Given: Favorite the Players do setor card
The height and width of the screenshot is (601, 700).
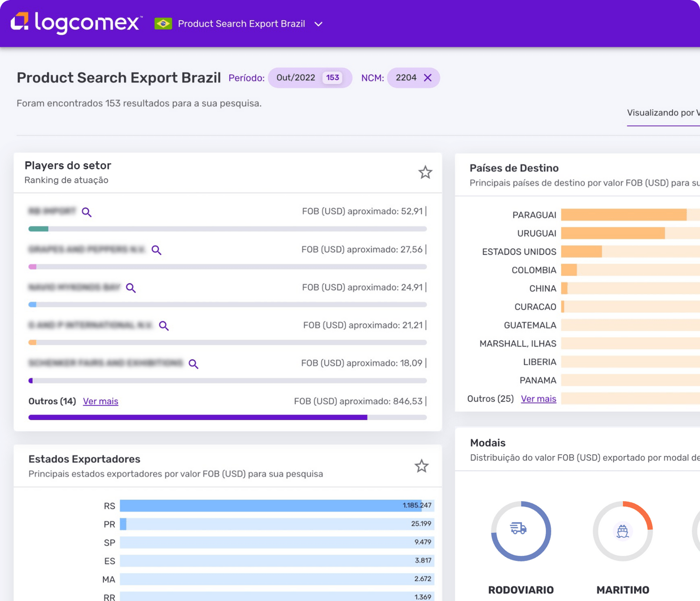Looking at the screenshot, I should pos(425,172).
